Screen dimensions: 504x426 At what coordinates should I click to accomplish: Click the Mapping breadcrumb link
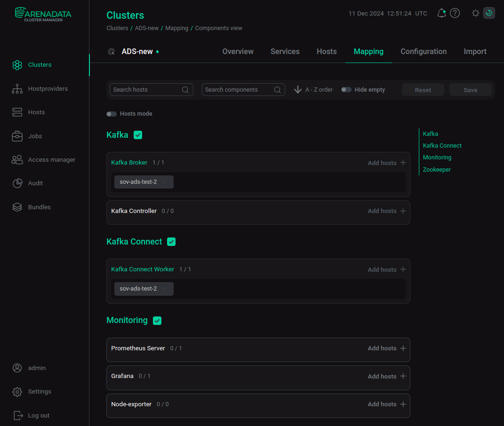(177, 28)
